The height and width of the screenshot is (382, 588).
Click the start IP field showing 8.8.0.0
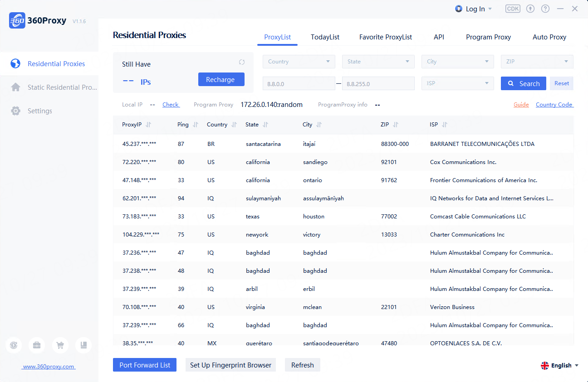299,83
